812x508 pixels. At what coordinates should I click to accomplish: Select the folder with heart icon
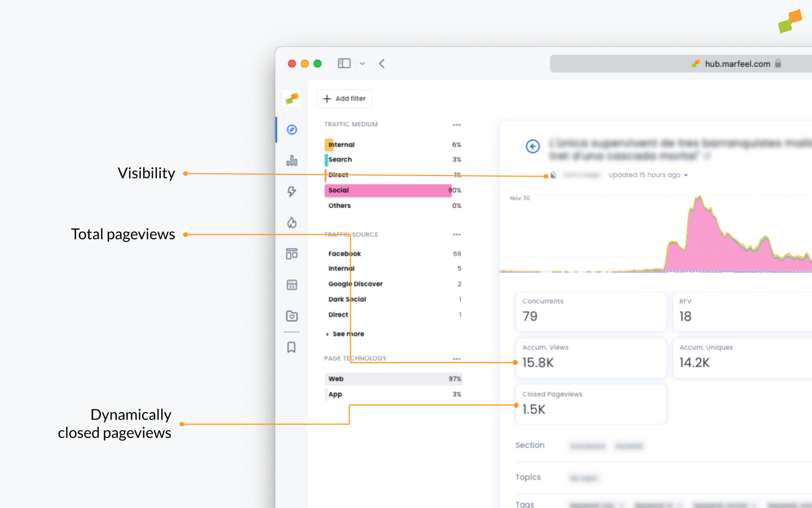[292, 316]
